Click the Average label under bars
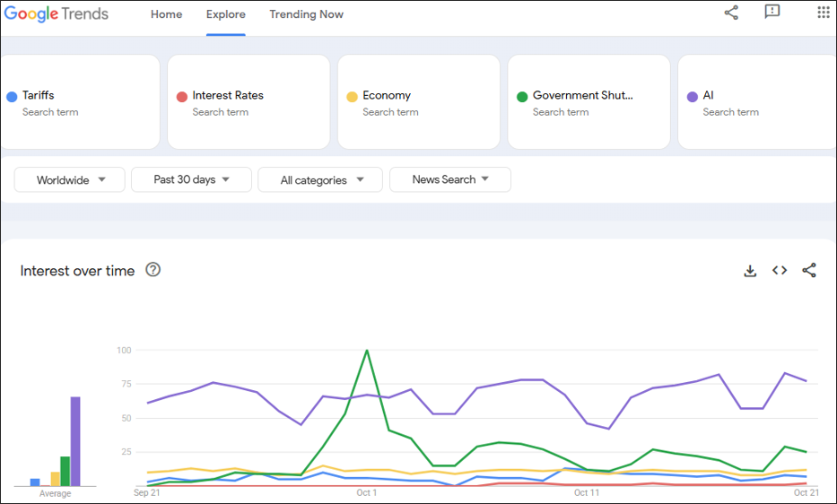Viewport: 837px width, 504px height. tap(55, 494)
